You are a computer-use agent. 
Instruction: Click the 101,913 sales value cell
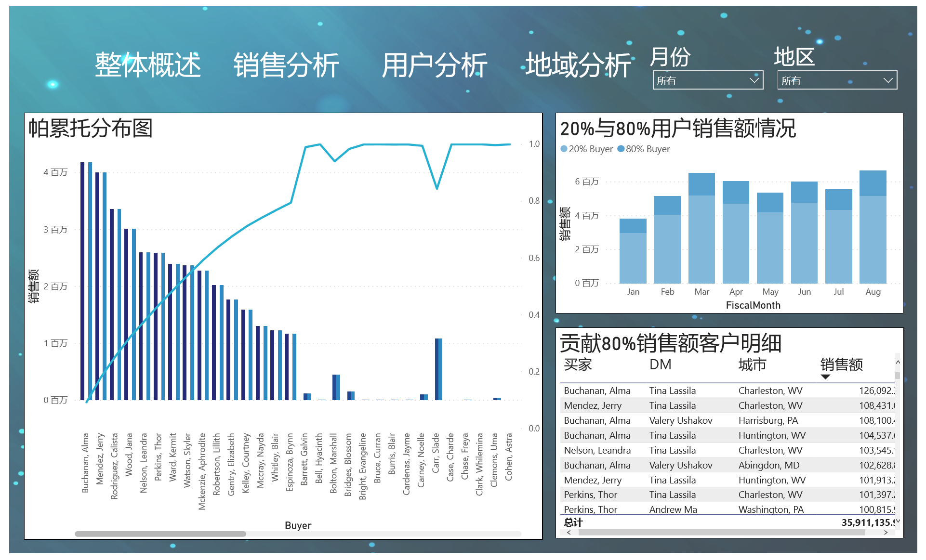(x=877, y=480)
